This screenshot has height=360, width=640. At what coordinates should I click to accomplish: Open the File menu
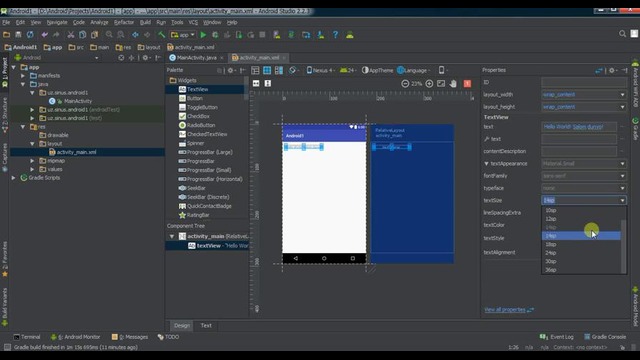(6, 22)
